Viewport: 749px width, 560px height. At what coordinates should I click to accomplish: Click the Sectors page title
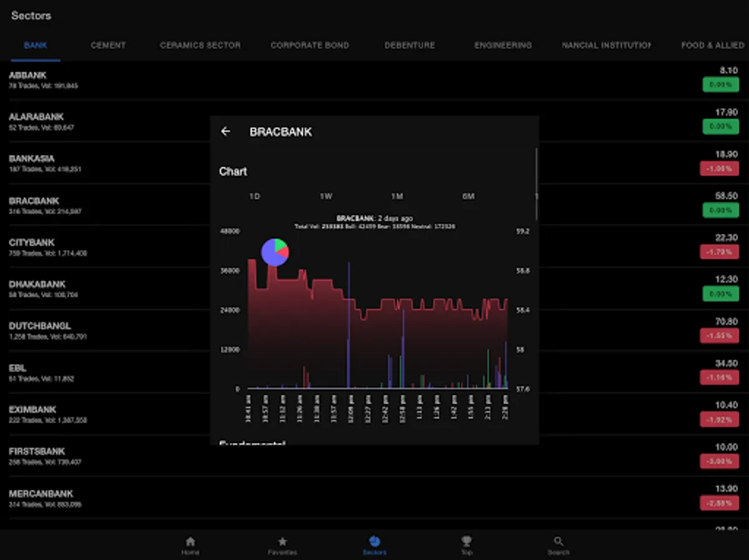31,16
